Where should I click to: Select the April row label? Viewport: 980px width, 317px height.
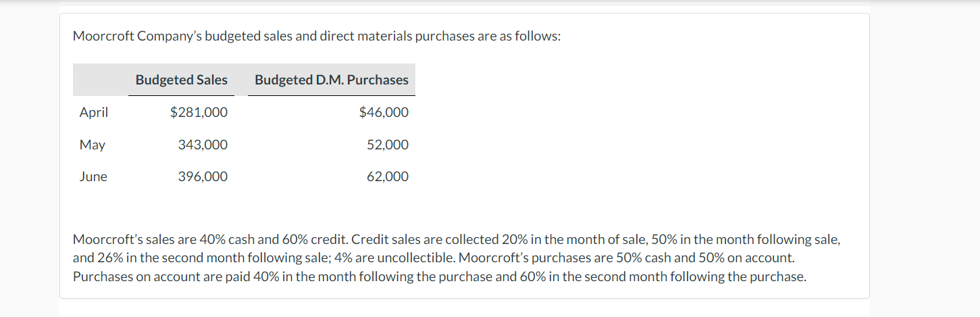click(x=94, y=112)
